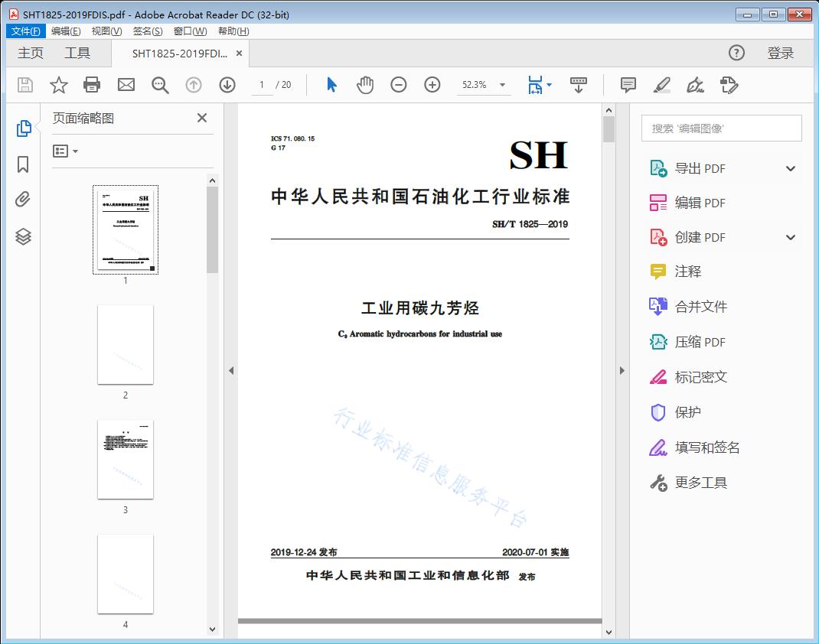
Task: Switch to the 工具 tab
Action: pos(77,53)
